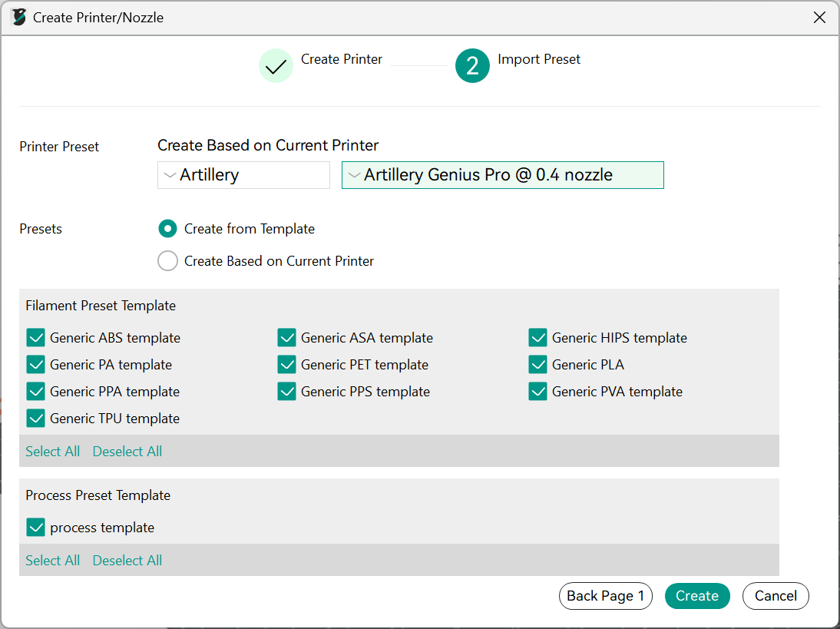
Task: Click the Printer Preset label
Action: tap(59, 146)
